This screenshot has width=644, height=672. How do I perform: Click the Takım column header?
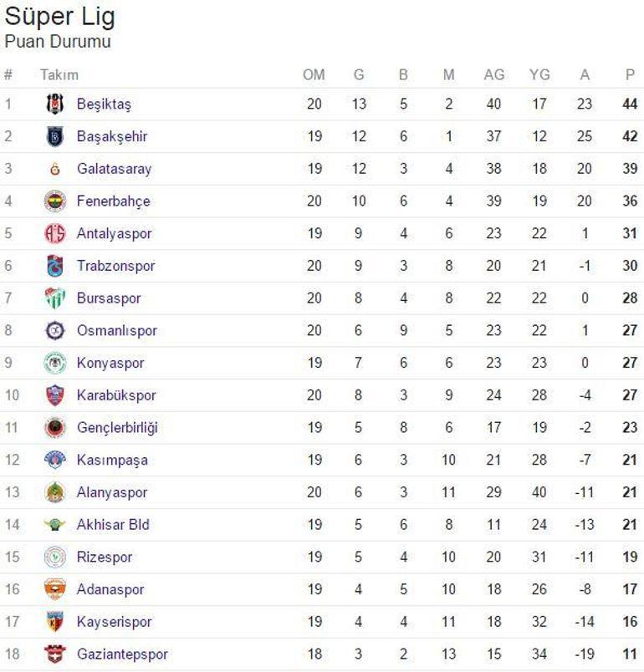click(59, 75)
